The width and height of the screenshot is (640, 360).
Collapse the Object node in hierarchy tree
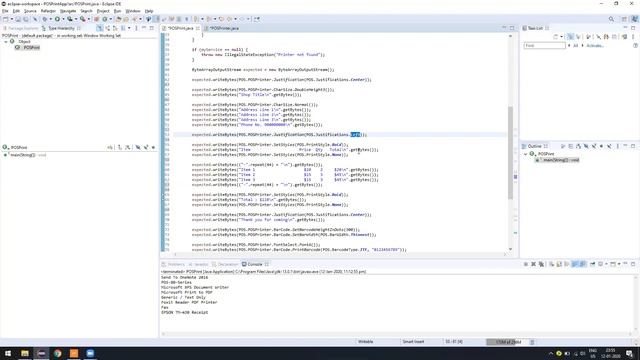click(6, 42)
